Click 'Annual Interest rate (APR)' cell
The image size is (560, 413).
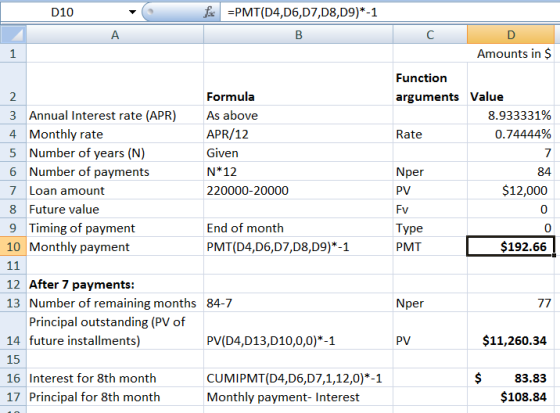[x=115, y=115]
